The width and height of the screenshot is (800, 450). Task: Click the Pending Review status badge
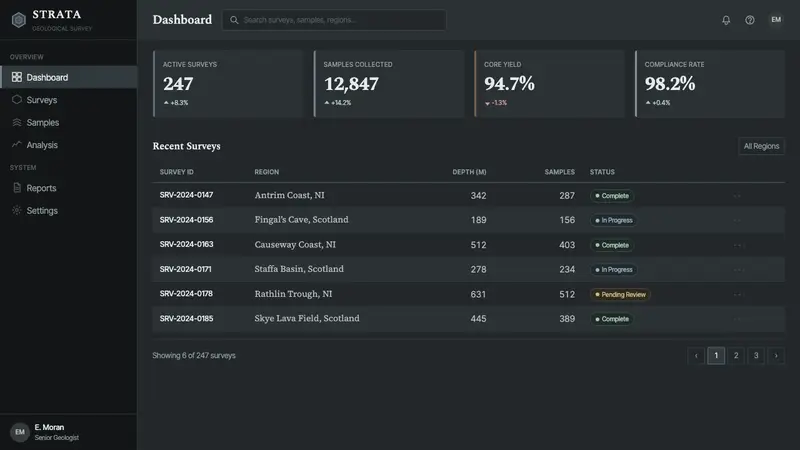(x=620, y=294)
